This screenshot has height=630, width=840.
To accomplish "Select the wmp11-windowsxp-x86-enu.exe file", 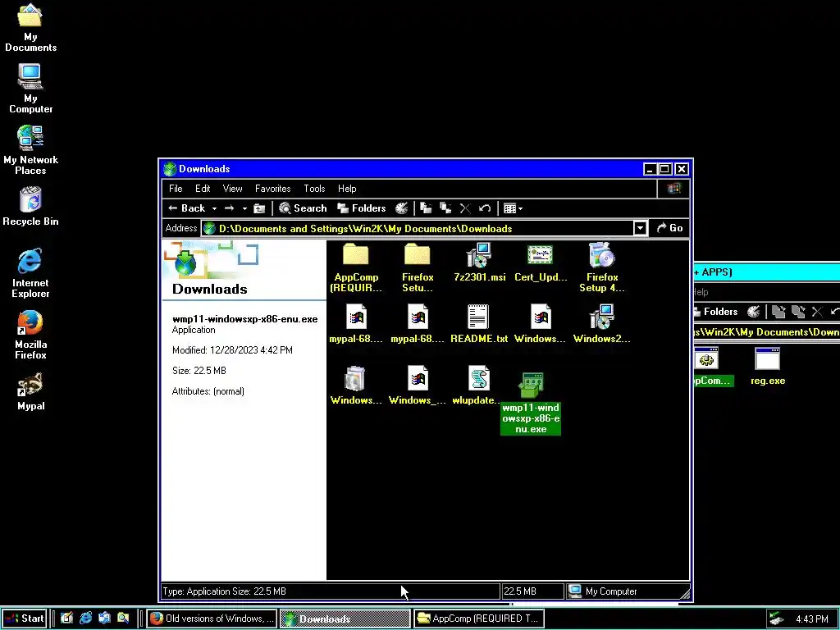I will pos(531,403).
